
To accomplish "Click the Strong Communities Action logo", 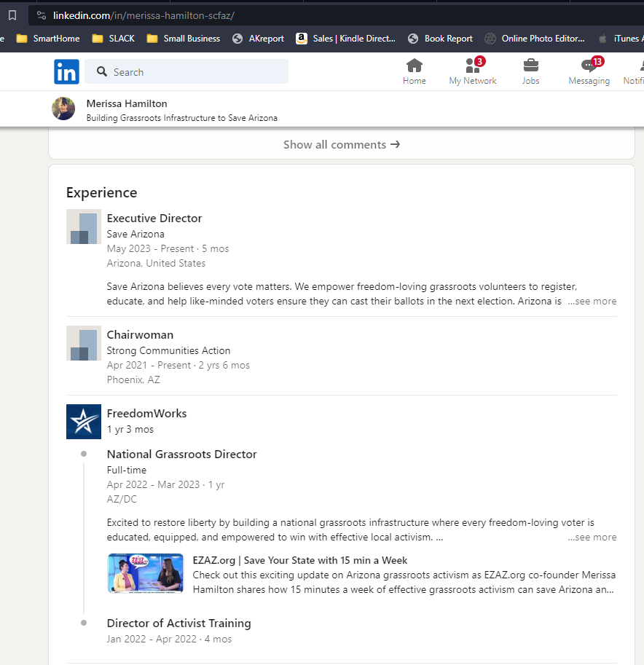I will point(84,343).
